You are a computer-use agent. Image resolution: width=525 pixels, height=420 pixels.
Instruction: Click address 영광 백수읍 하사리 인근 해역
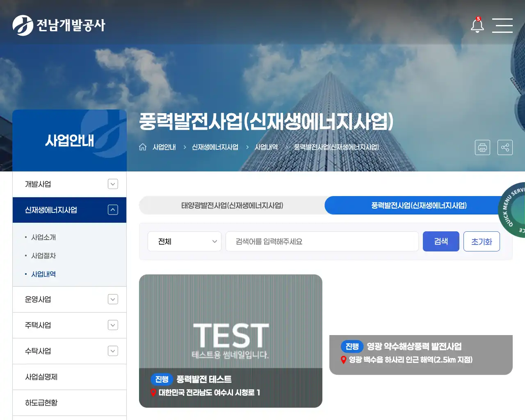click(x=411, y=360)
